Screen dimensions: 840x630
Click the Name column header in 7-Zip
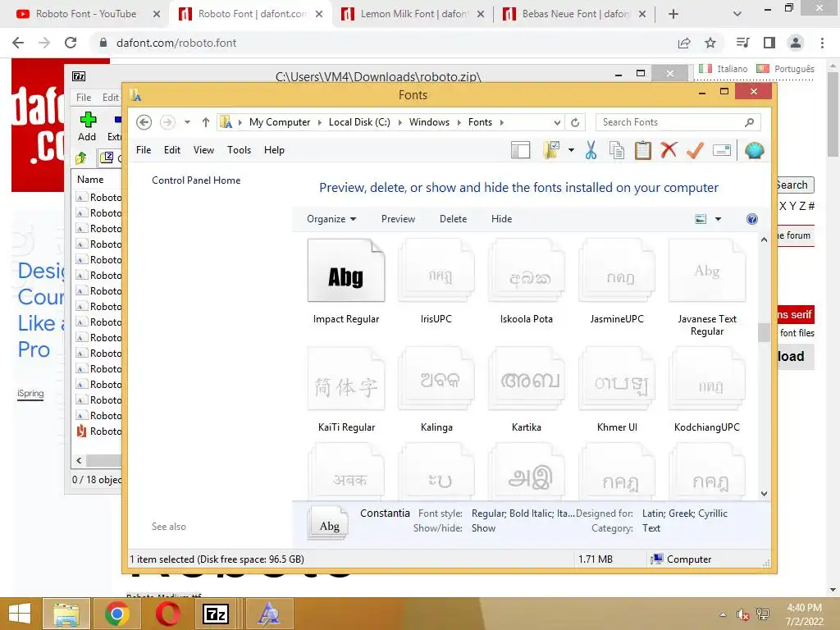point(90,180)
